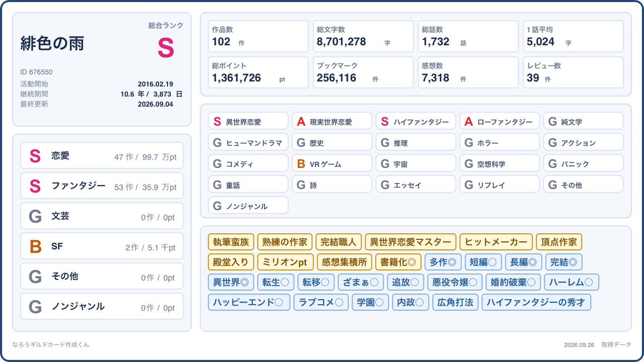644x362 pixels.
Task: Click the 童話 subgenre chip
Action: tap(248, 184)
